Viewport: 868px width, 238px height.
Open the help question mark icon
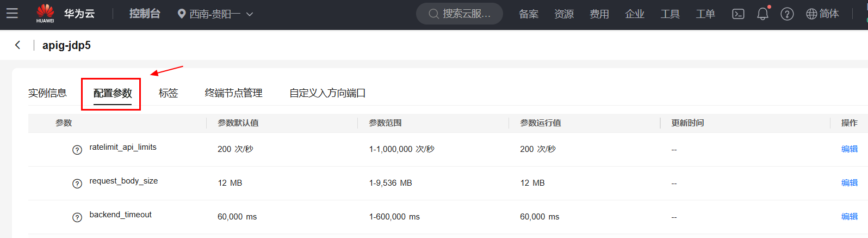point(787,14)
